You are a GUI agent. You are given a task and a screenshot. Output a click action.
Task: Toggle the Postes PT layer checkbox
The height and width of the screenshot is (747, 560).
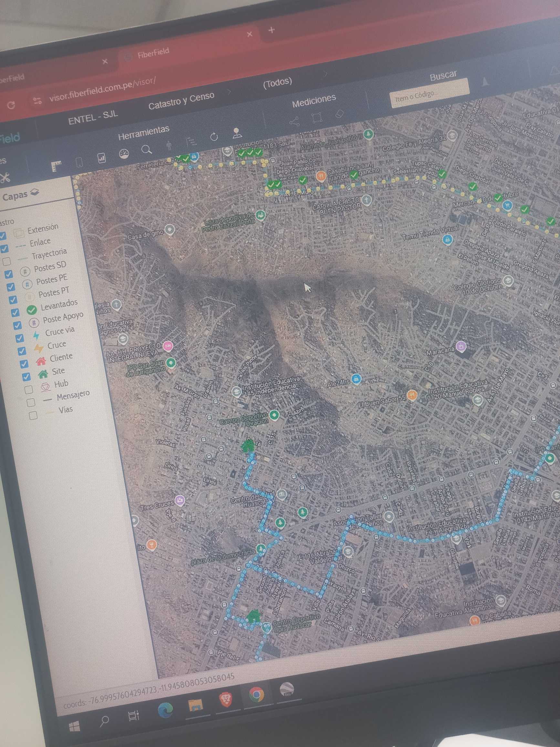13,299
